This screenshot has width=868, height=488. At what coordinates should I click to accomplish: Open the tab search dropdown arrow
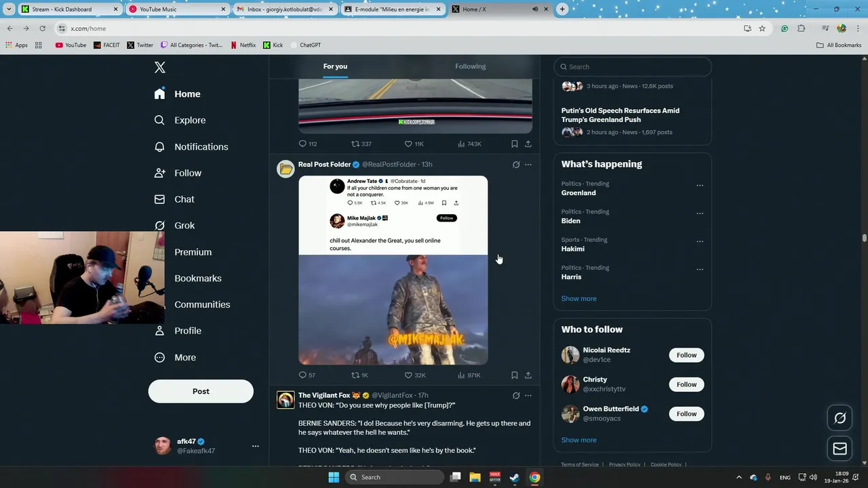coord(9,9)
